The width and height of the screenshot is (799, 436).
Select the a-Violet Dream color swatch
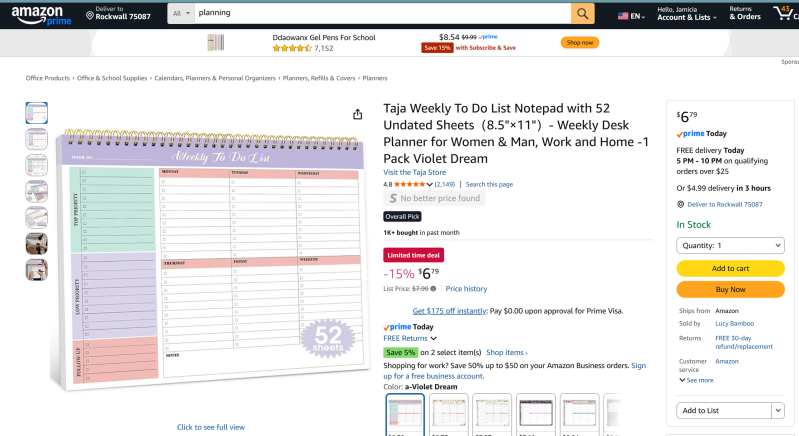point(405,414)
